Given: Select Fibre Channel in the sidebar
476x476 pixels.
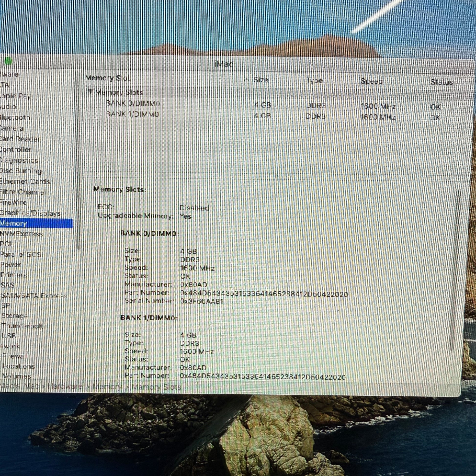Looking at the screenshot, I should click(23, 192).
